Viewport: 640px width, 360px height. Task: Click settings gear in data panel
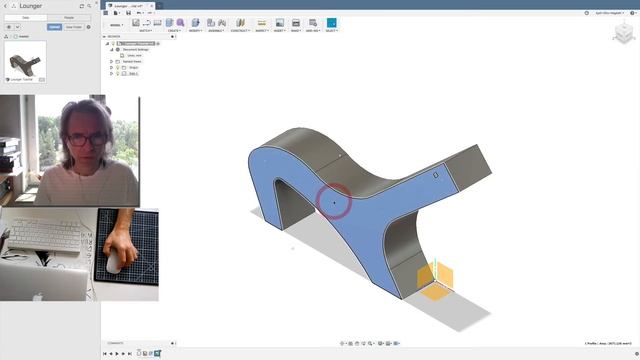click(x=89, y=27)
